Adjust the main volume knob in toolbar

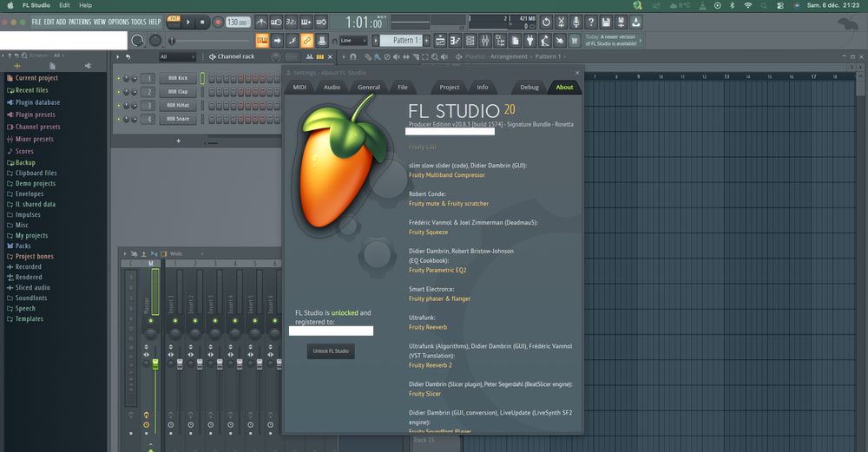tap(137, 41)
